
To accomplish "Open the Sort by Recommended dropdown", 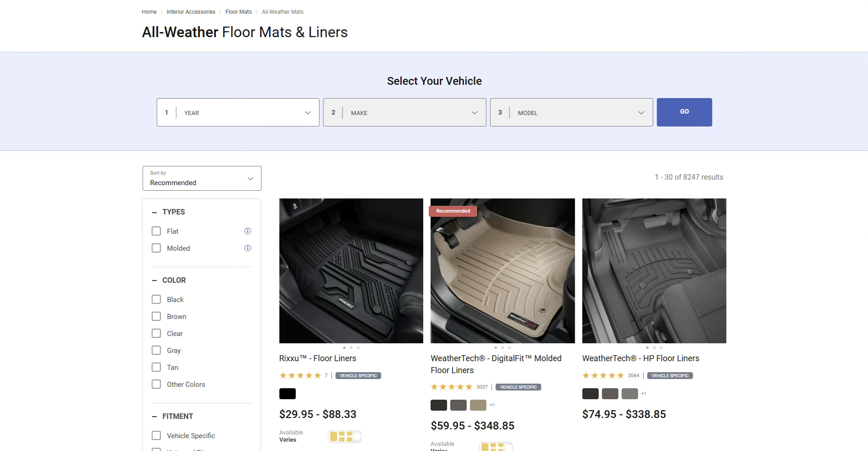I will [202, 178].
